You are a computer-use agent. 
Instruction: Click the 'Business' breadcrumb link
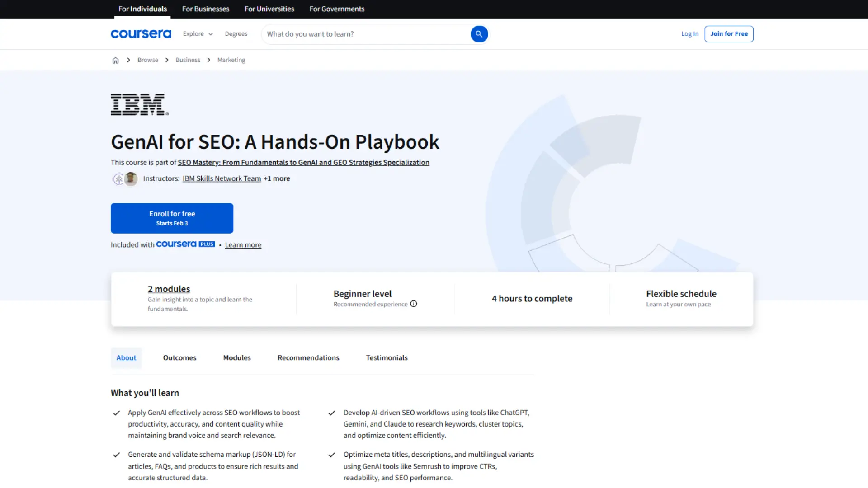tap(188, 60)
